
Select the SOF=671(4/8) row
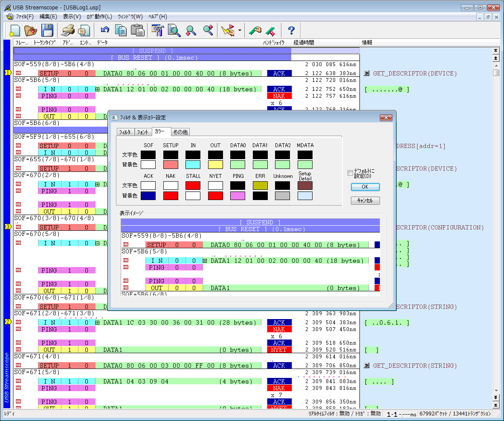186,356
